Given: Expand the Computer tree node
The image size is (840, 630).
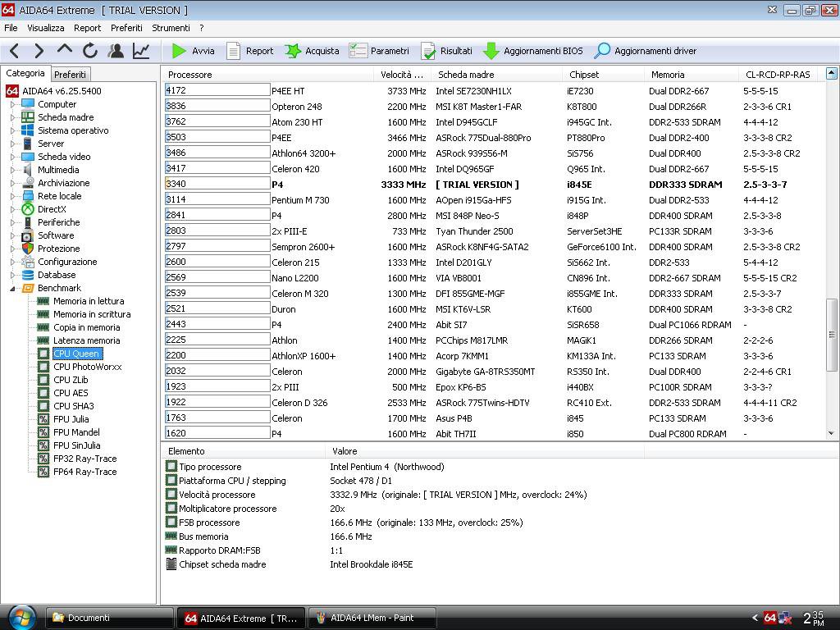Looking at the screenshot, I should tap(13, 104).
